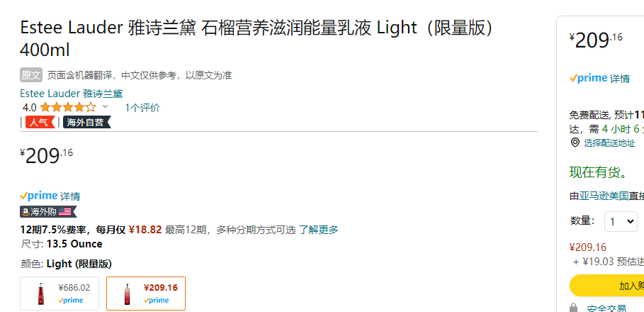Click 详情 next to prime in sidebar
This screenshot has width=644, height=312.
[620, 79]
